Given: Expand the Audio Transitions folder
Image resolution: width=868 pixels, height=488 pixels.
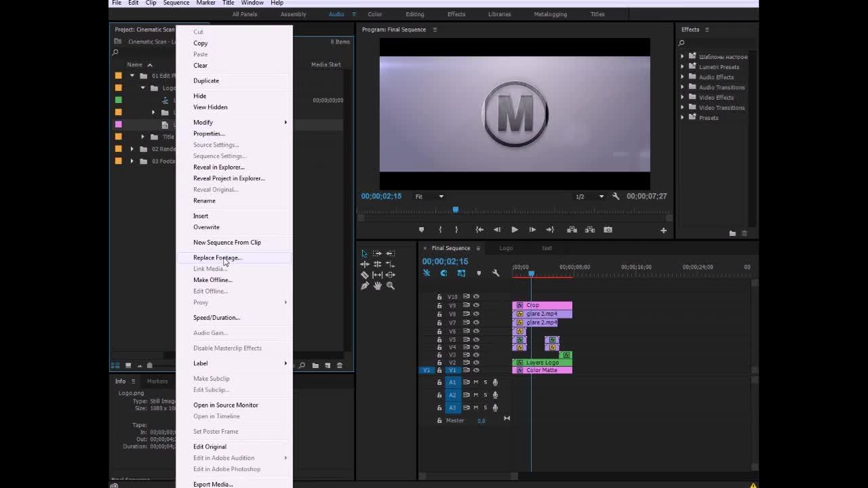Looking at the screenshot, I should (x=683, y=87).
